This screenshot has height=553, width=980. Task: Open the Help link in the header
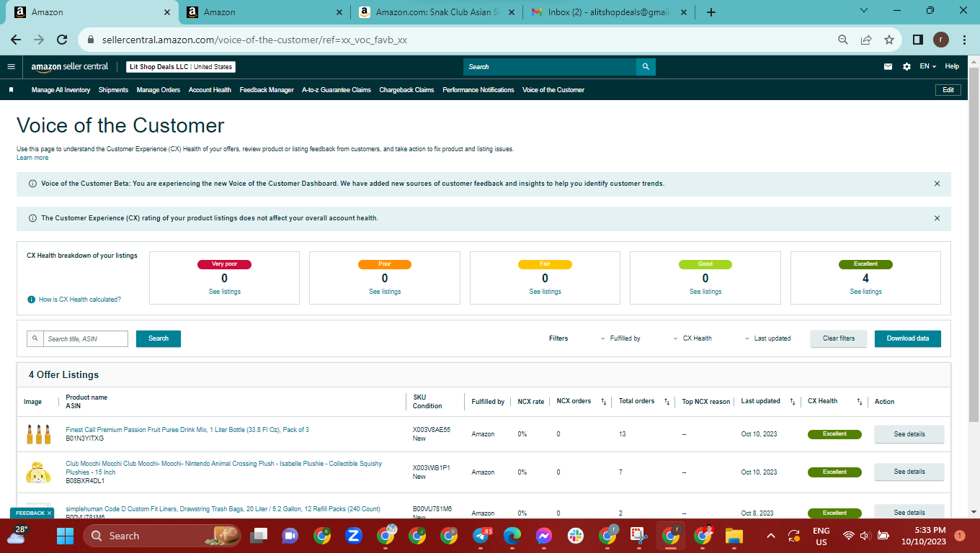pyautogui.click(x=952, y=67)
